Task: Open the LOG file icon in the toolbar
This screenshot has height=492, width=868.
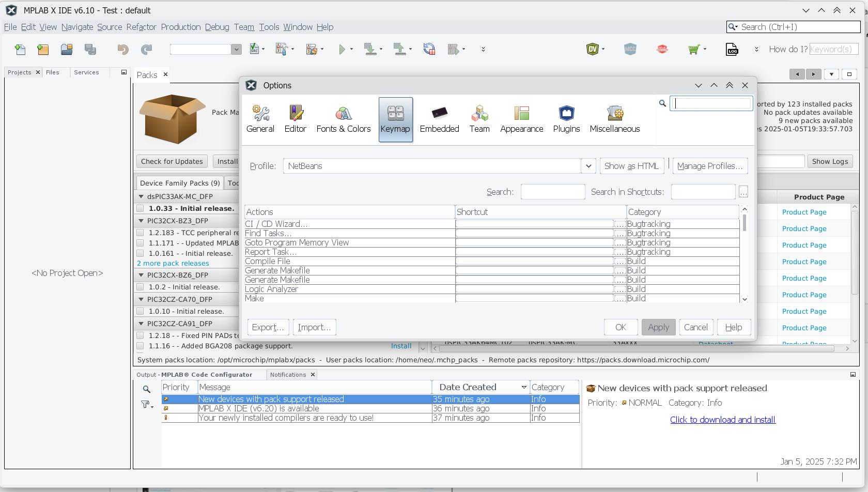Action: pyautogui.click(x=732, y=49)
